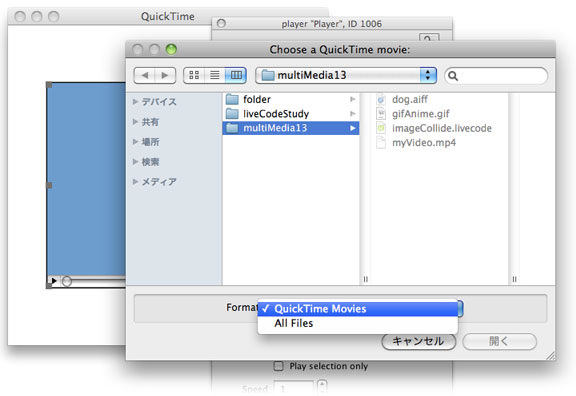Click the キャンセル button
576x396 pixels.
tap(419, 342)
